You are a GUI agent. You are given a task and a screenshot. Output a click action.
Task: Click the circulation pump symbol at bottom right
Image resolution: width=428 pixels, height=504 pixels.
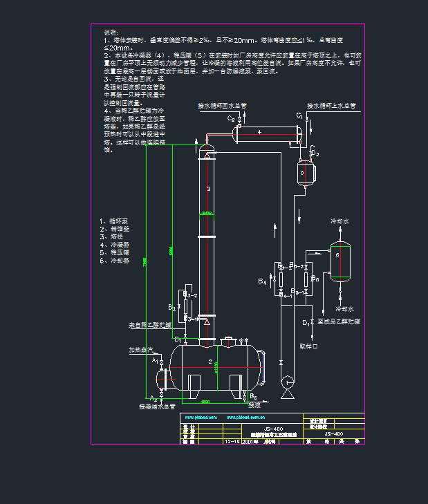tap(286, 382)
